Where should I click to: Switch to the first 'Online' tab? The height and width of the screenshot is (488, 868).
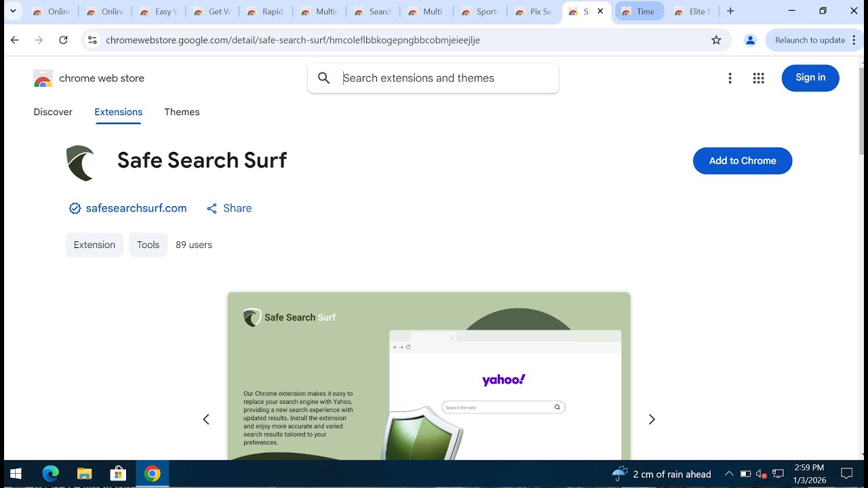point(51,12)
